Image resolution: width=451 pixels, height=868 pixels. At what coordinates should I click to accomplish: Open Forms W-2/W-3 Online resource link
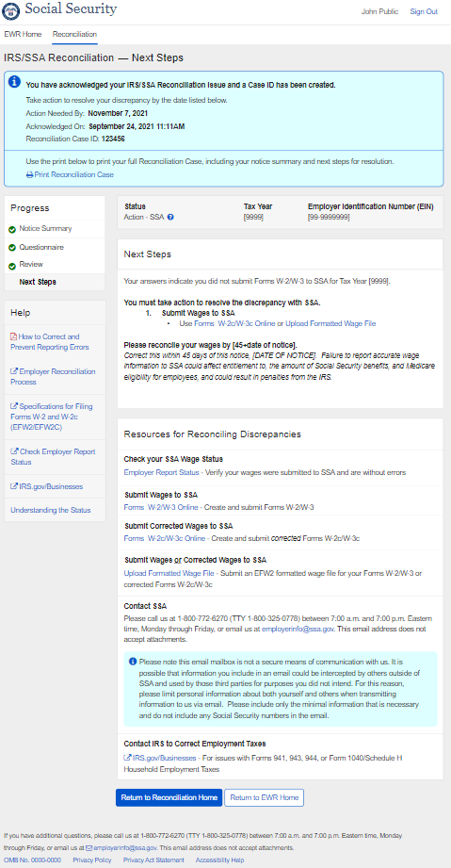(161, 507)
